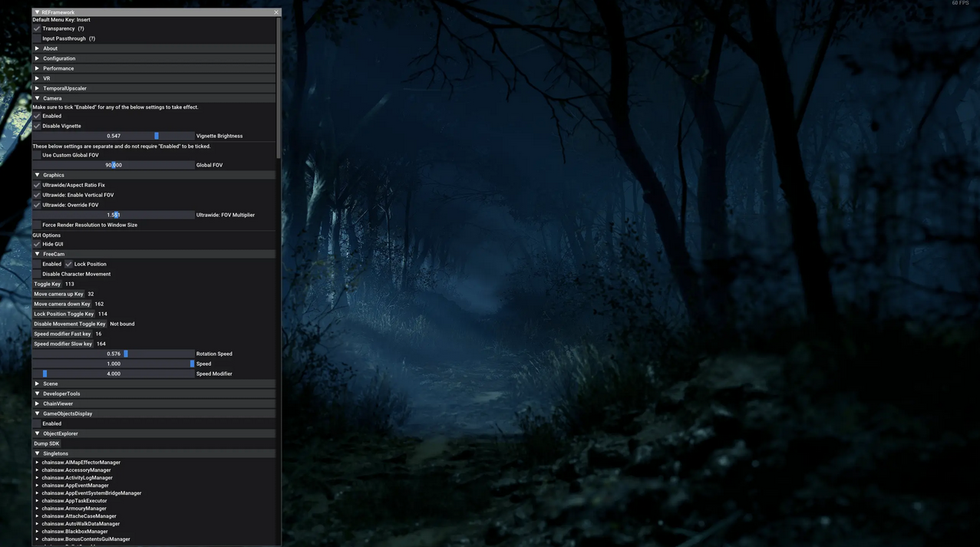
Task: Click Lock Position Toggle Key button
Action: [64, 314]
